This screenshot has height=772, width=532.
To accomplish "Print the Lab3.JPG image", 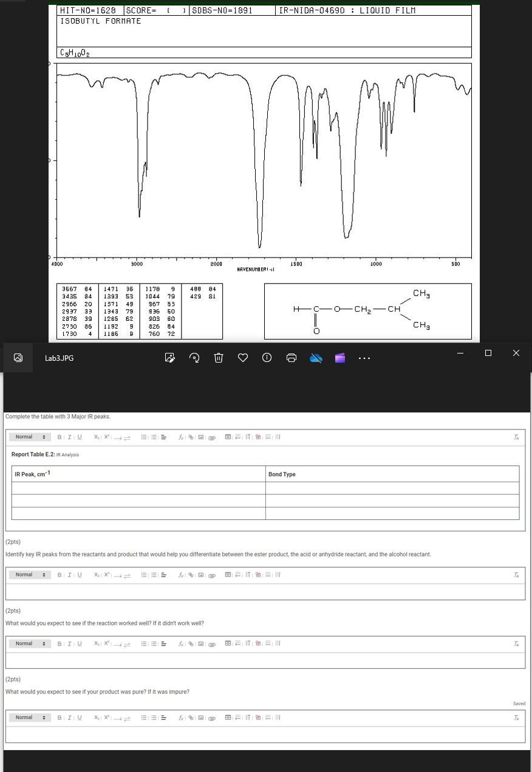I will (291, 358).
